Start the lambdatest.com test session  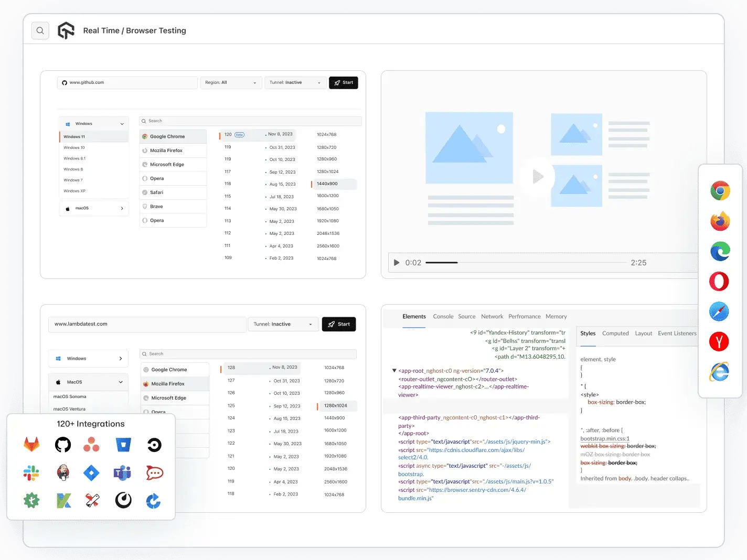pos(339,324)
